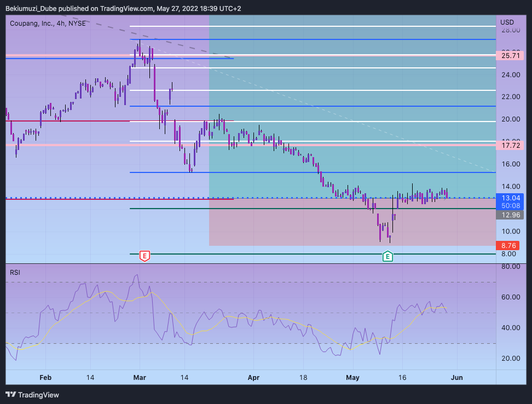Click the 13.04 current price label
This screenshot has height=404, width=532.
(511, 198)
